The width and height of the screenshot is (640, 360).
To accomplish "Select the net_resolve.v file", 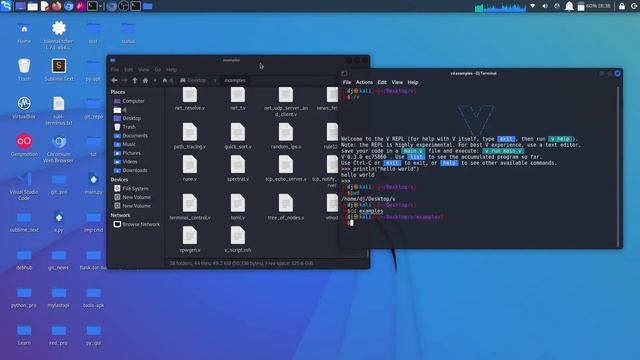I will tap(190, 99).
